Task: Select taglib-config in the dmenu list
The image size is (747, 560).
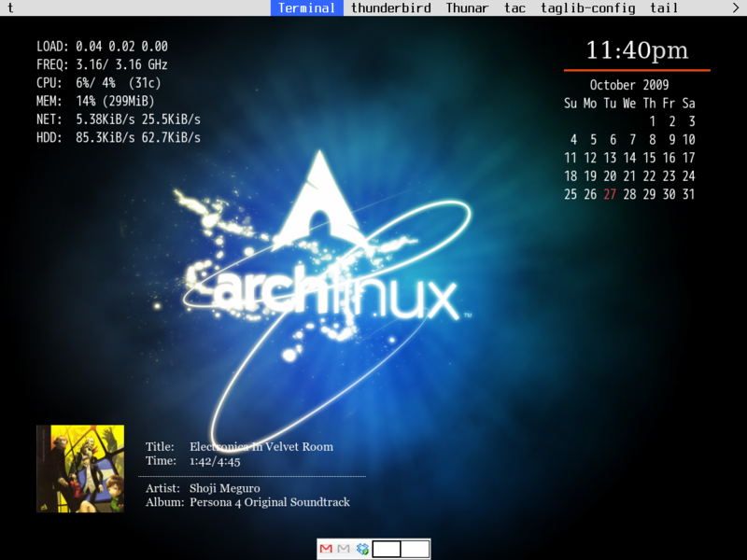Action: [x=588, y=8]
